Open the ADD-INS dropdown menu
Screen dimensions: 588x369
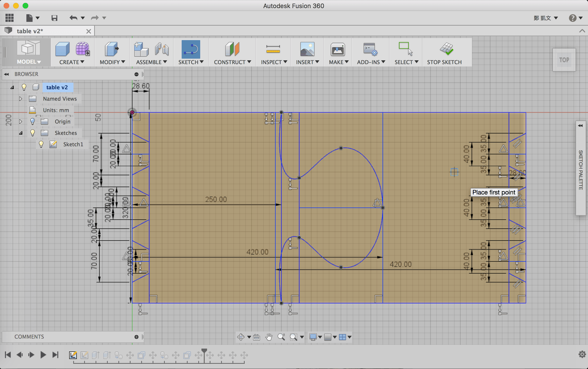pos(371,62)
